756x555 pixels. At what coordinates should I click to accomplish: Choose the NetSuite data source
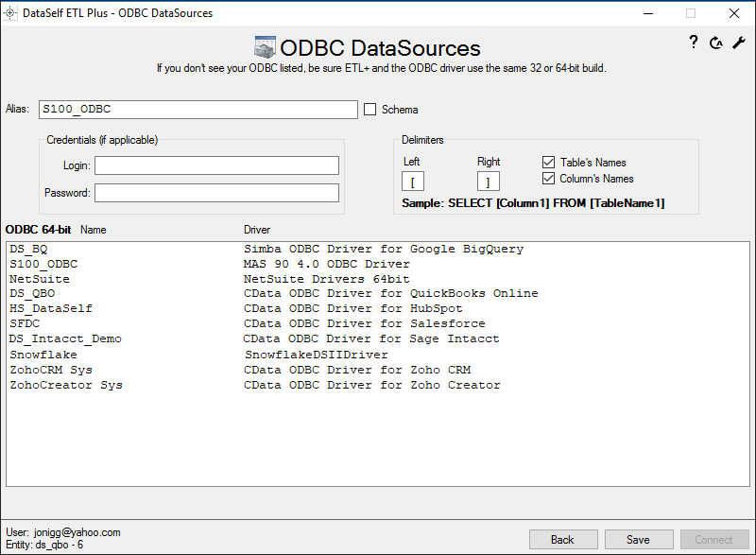[x=40, y=280]
